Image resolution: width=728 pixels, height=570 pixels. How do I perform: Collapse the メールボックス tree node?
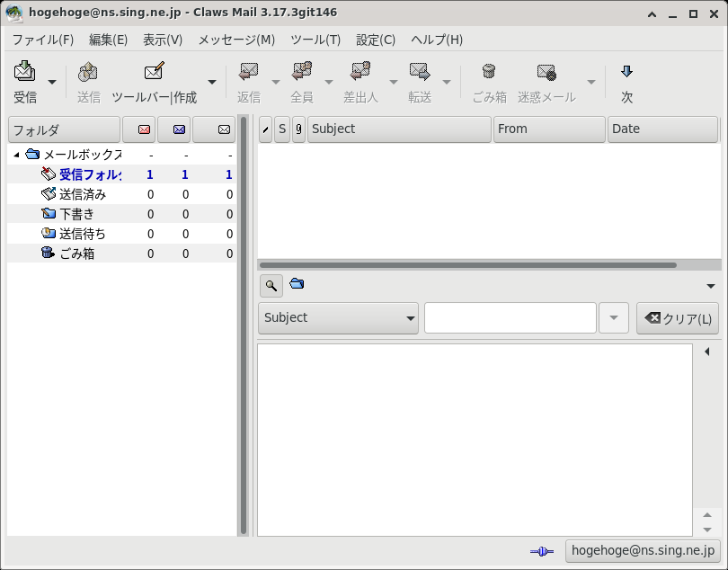point(16,155)
